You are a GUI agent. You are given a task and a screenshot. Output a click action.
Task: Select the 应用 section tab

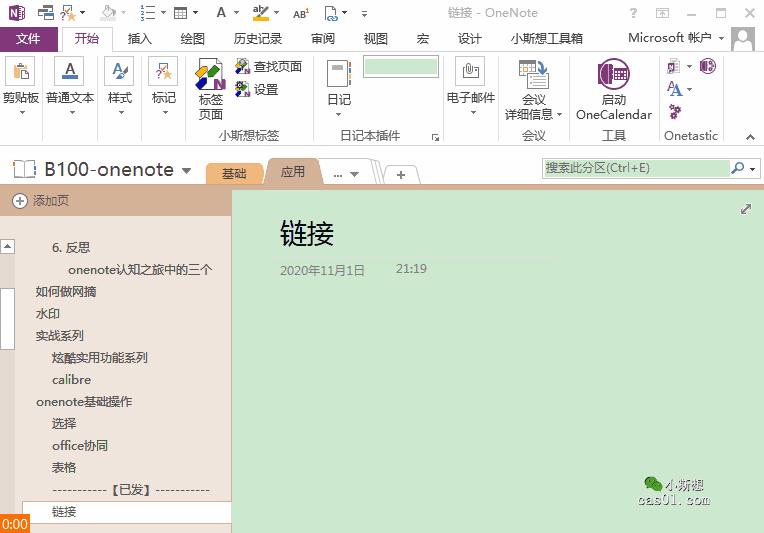pos(292,171)
